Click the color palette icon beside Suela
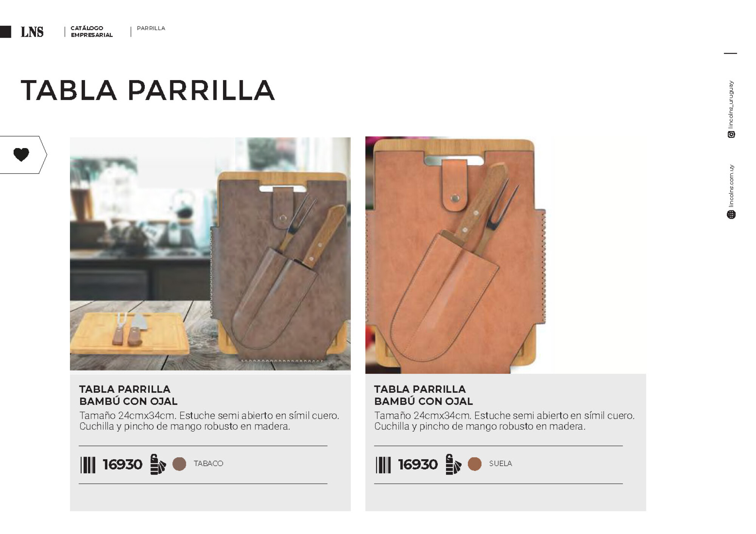Image resolution: width=756 pixels, height=534 pixels. click(x=453, y=464)
